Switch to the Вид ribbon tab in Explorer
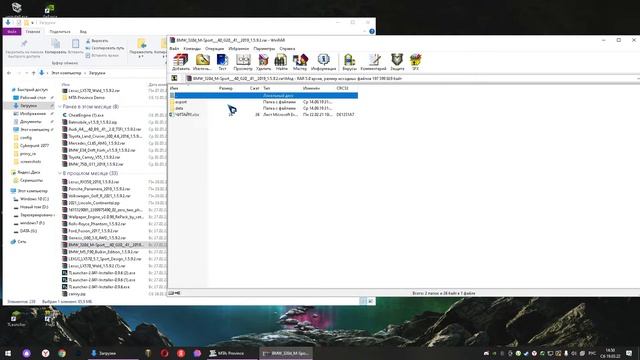Viewport: 640px width, 360px height. click(83, 31)
